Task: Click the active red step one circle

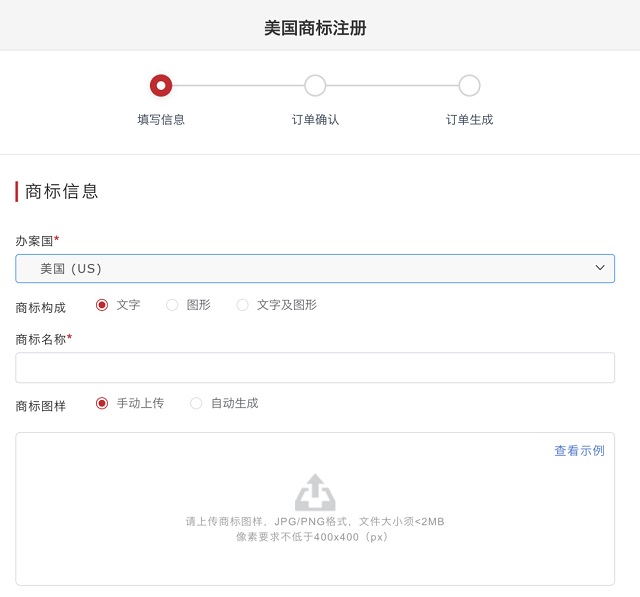Action: tap(161, 86)
